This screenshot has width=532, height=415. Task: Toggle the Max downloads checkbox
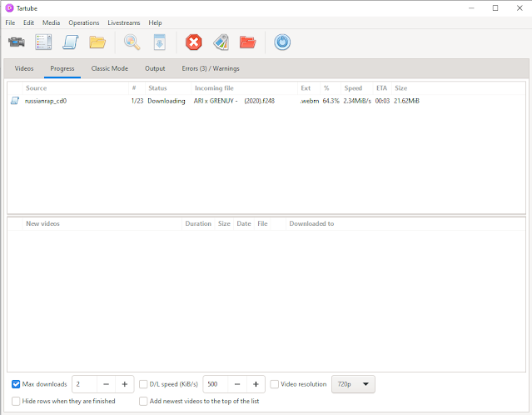tap(16, 384)
